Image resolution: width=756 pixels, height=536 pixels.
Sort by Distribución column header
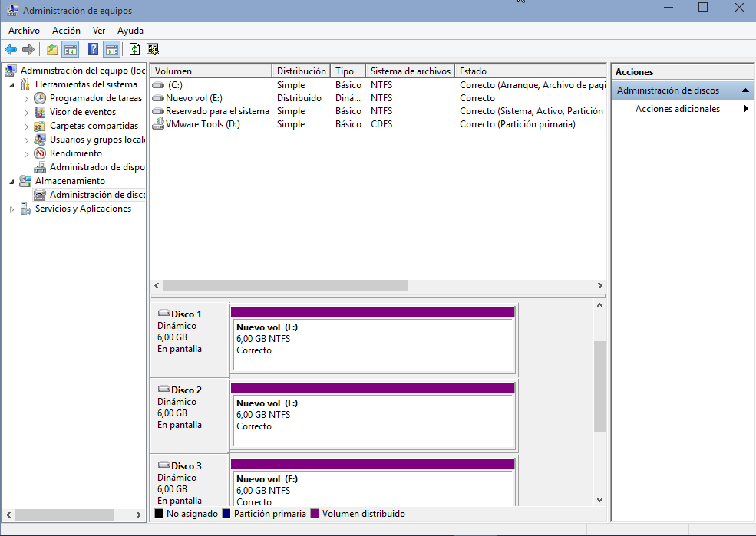(302, 71)
